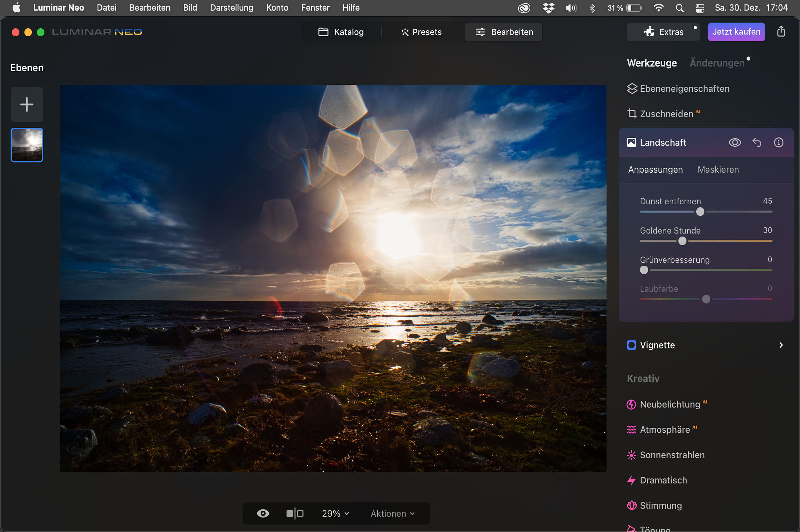
Task: Open the Zuschneiden crop tool
Action: click(666, 114)
